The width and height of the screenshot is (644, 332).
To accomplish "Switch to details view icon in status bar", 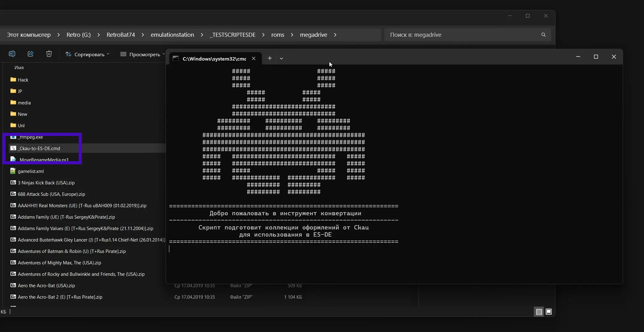I will [x=539, y=312].
